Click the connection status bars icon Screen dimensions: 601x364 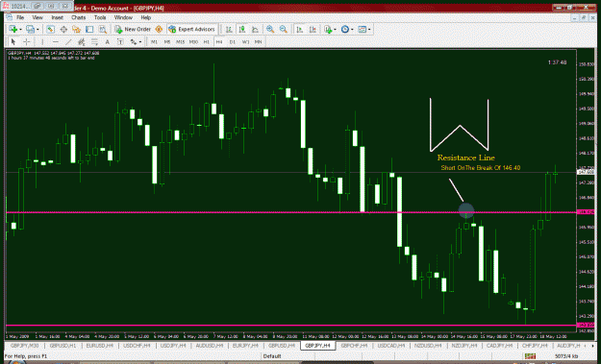click(x=530, y=356)
